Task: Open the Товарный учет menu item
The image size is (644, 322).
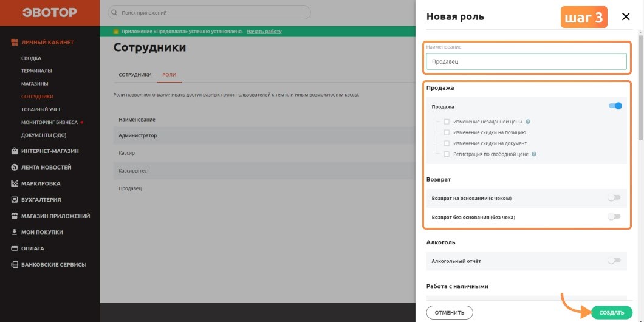Action: [x=41, y=109]
